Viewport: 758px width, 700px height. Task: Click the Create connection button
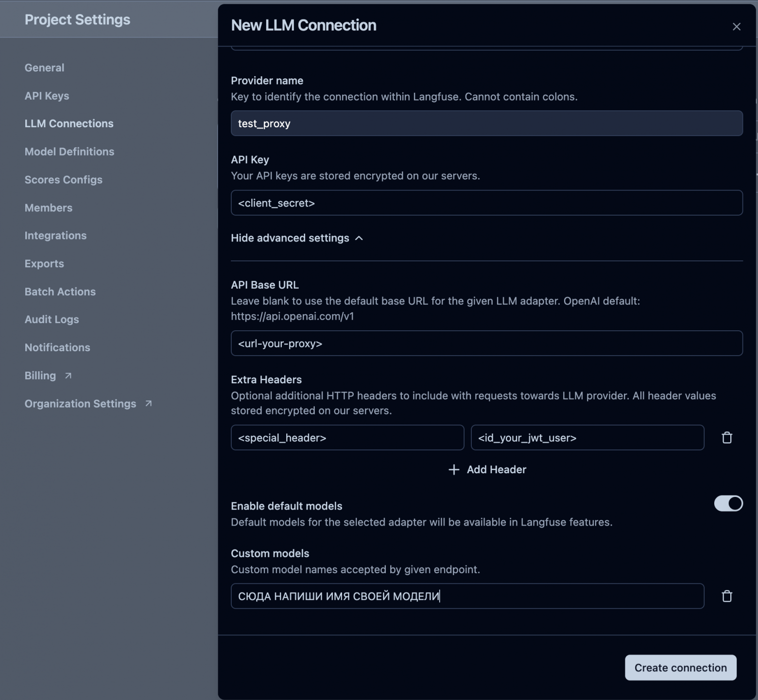[x=680, y=667]
